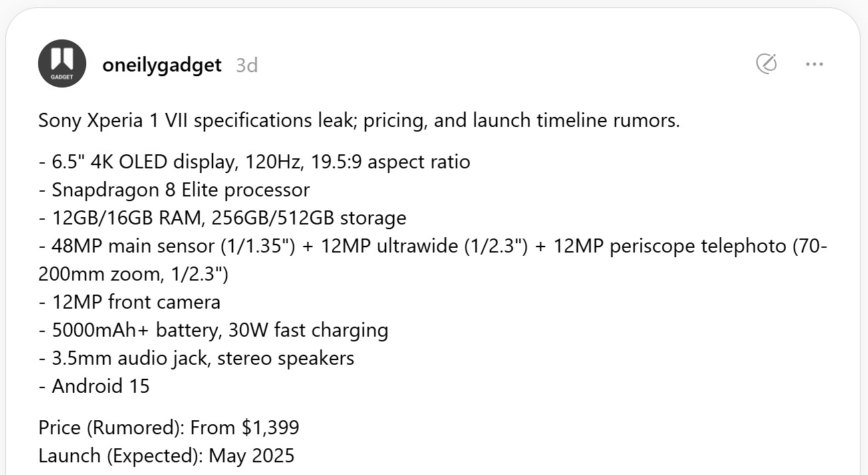The height and width of the screenshot is (475, 868).
Task: Click the 5000mAh+ battery charging line
Action: (x=213, y=330)
